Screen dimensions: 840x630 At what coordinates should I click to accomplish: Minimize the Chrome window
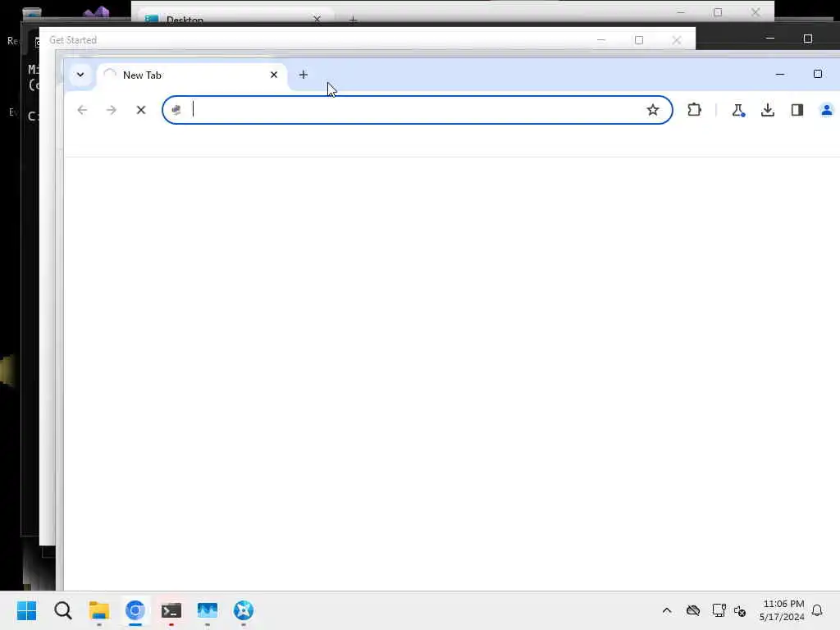click(x=780, y=74)
